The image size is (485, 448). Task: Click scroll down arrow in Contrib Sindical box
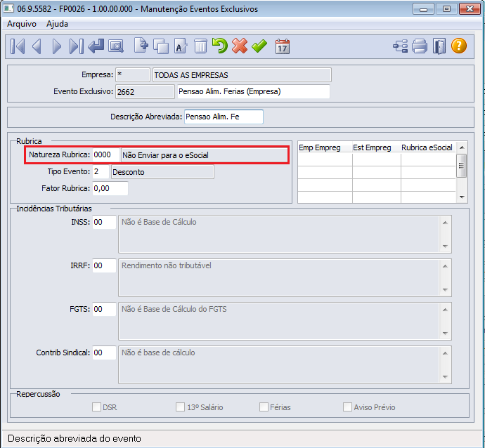coord(445,377)
